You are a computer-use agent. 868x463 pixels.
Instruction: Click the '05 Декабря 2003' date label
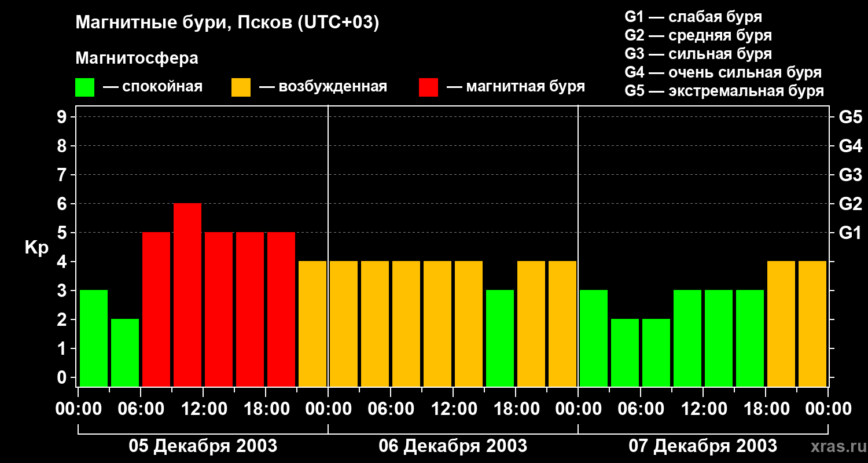[203, 446]
